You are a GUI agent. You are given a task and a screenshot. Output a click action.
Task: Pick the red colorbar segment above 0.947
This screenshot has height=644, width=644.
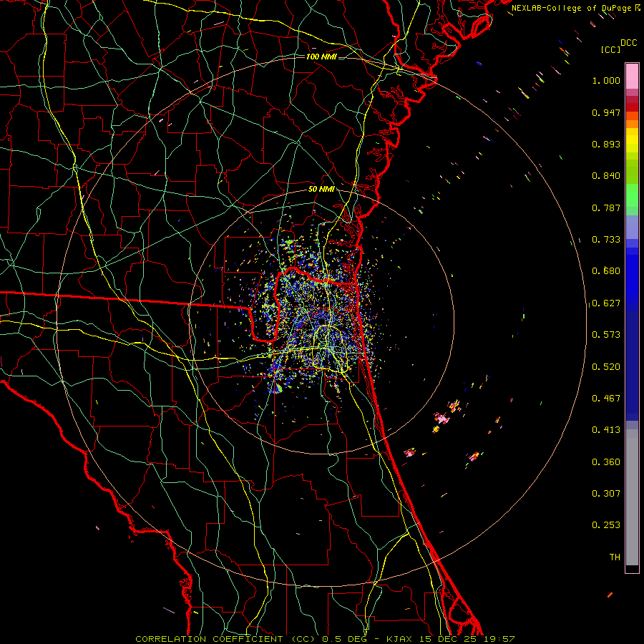632,107
